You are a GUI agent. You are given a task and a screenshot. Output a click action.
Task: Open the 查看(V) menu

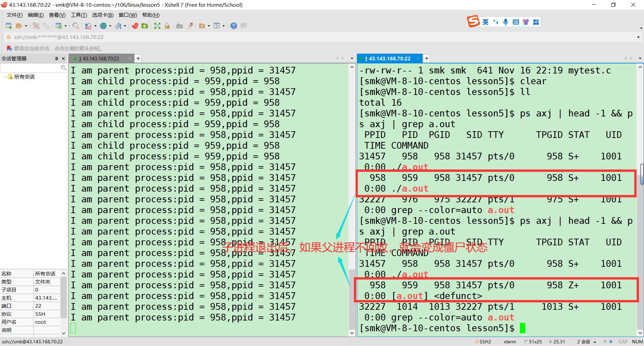point(57,15)
